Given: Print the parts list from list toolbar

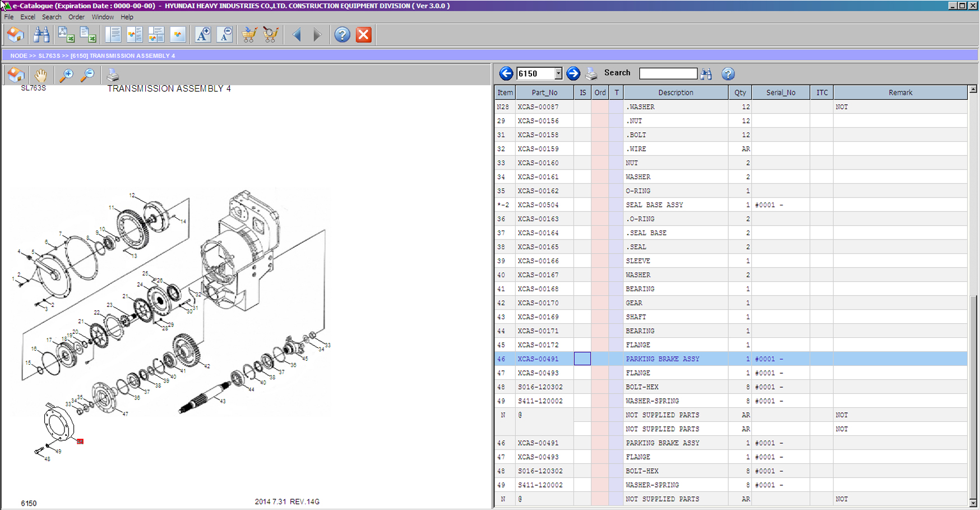Looking at the screenshot, I should pyautogui.click(x=591, y=73).
